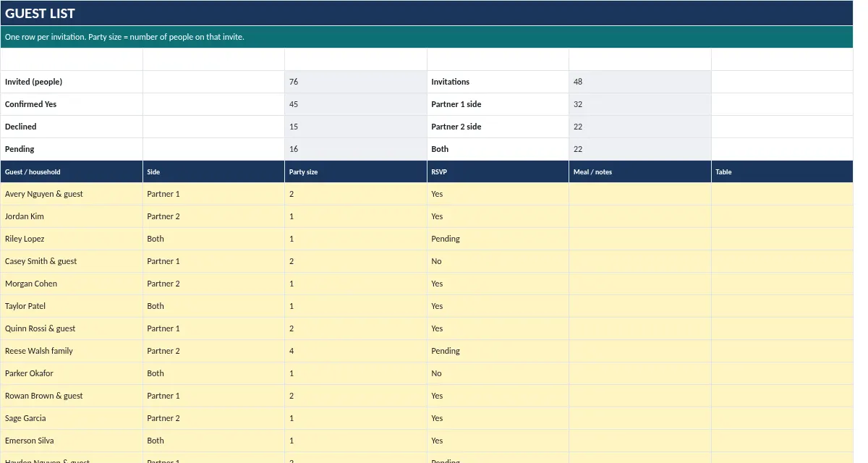The height and width of the screenshot is (463, 868).
Task: Click the Side cell for Taylor Patel
Action: [213, 306]
